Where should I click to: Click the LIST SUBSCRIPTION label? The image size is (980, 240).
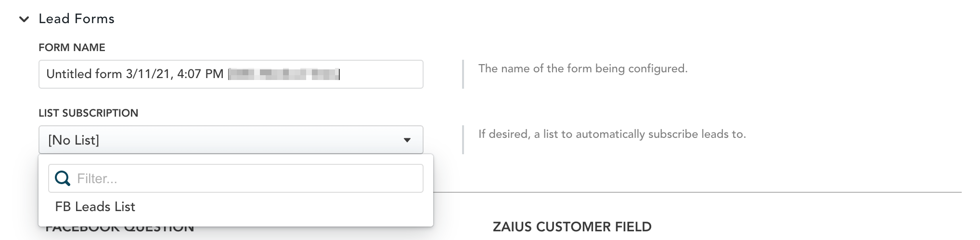click(89, 113)
